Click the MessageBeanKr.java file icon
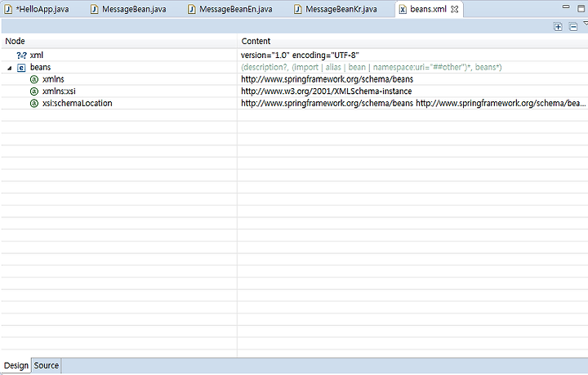Screen dimensions: 588x375 tap(298, 9)
